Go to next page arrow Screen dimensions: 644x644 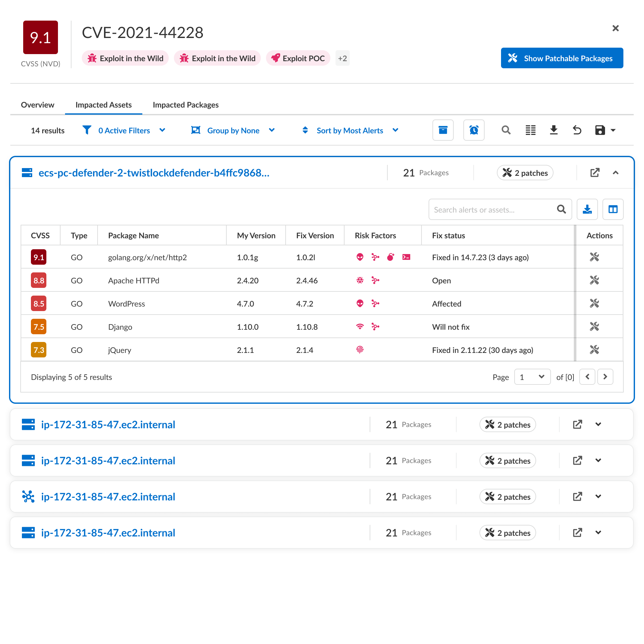tap(605, 377)
